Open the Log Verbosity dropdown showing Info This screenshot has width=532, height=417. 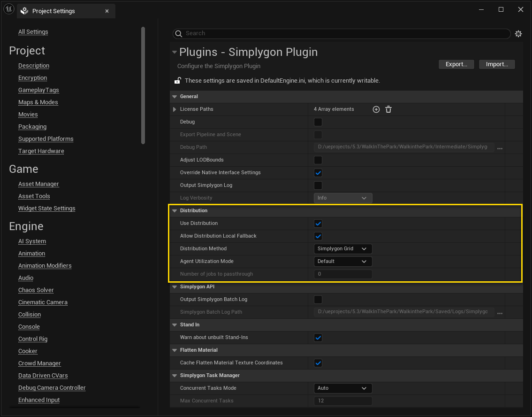(343, 198)
